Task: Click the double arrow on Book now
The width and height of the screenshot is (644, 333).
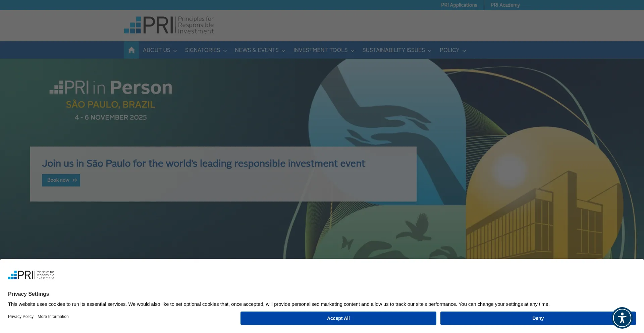Action: coord(75,180)
